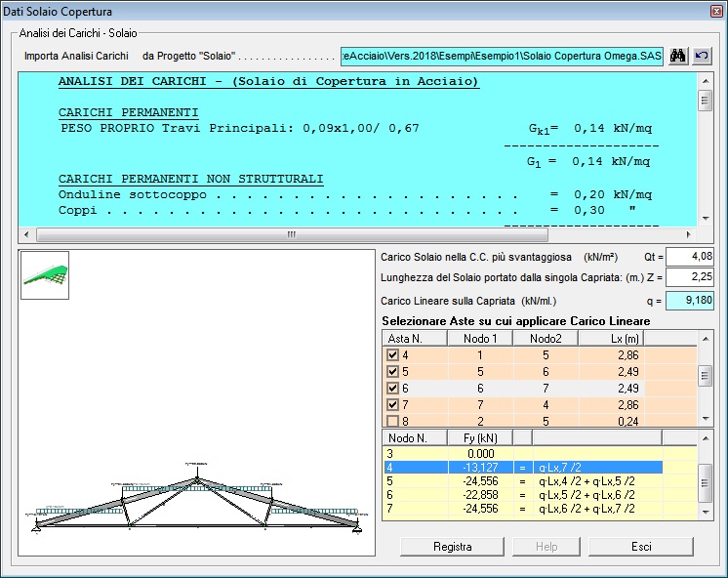Screen dimensions: 728x578
Task: Click the PESO PROPRIO Travi Principali line
Action: [356, 128]
